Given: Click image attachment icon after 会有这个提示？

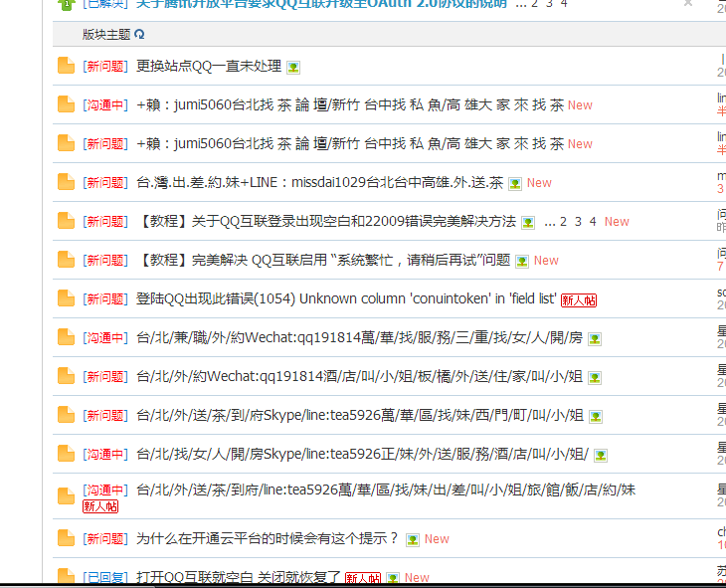Looking at the screenshot, I should click(413, 540).
